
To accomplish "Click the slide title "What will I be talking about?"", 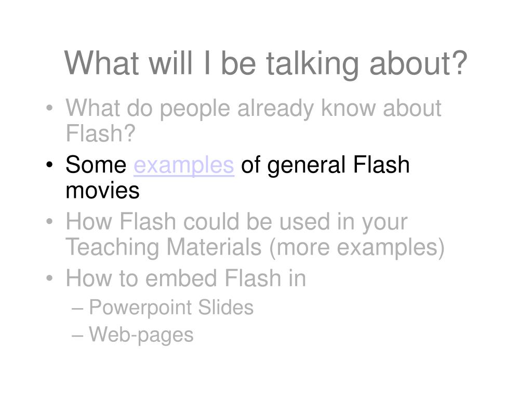I will (266, 63).
